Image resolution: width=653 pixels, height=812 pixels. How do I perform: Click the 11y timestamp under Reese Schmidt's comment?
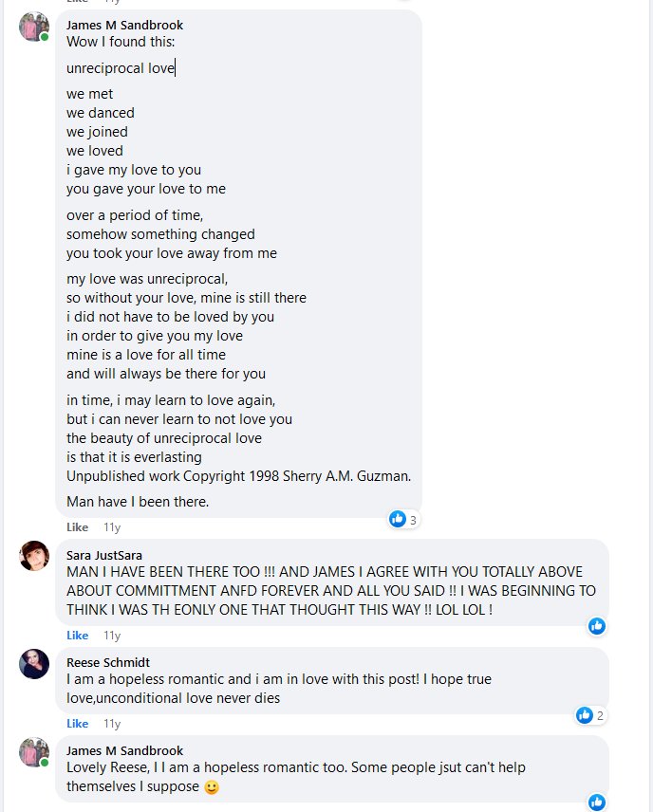click(x=112, y=723)
